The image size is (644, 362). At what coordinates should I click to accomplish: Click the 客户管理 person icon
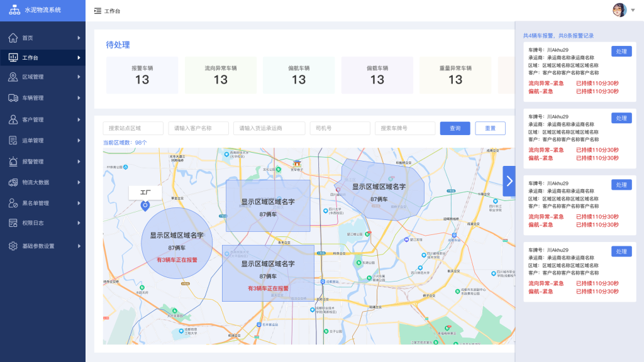pyautogui.click(x=13, y=119)
